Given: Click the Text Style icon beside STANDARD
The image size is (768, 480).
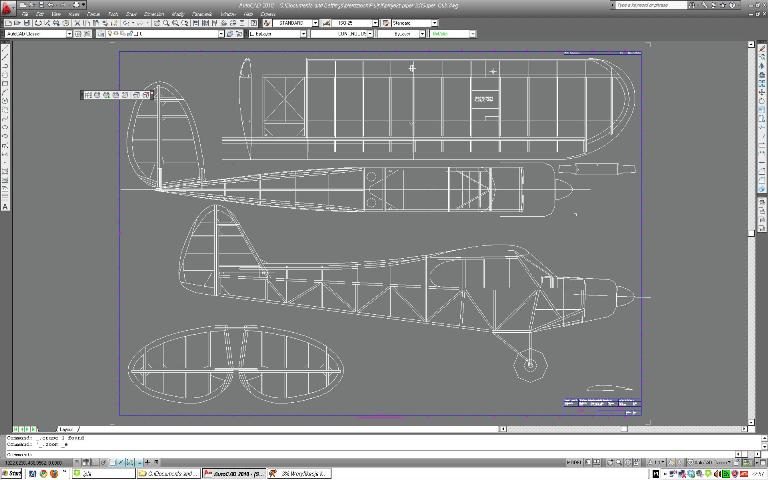Looking at the screenshot, I should pos(267,23).
